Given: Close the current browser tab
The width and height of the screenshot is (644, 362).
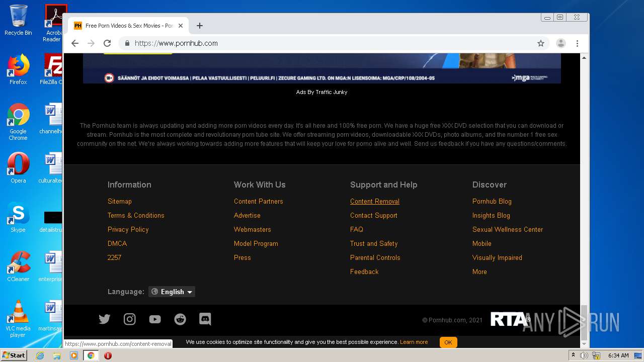Looking at the screenshot, I should coord(181,26).
